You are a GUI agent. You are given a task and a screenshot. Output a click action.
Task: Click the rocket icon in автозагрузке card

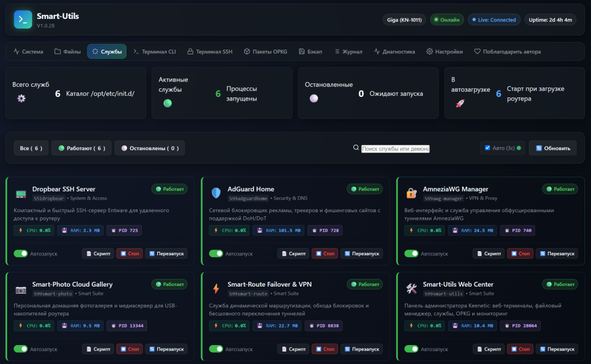[460, 103]
